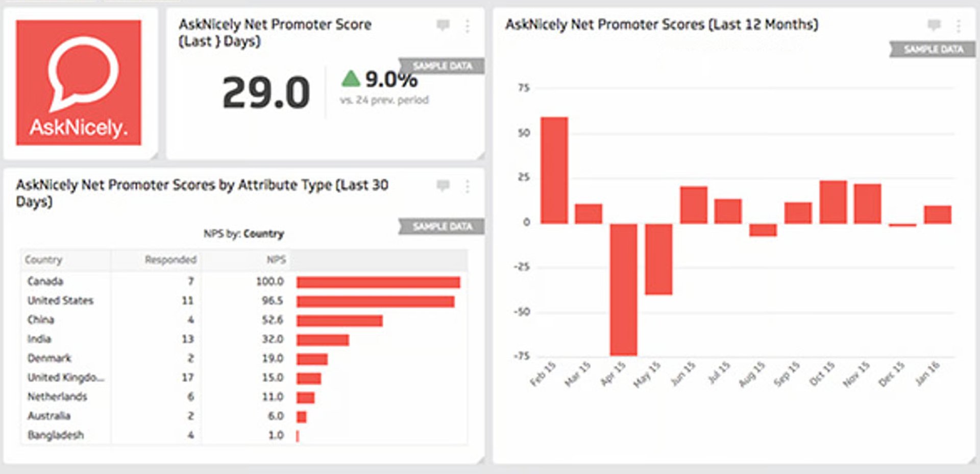Select the Apr 15 bar in the chart
This screenshot has height=474, width=980.
click(x=624, y=289)
